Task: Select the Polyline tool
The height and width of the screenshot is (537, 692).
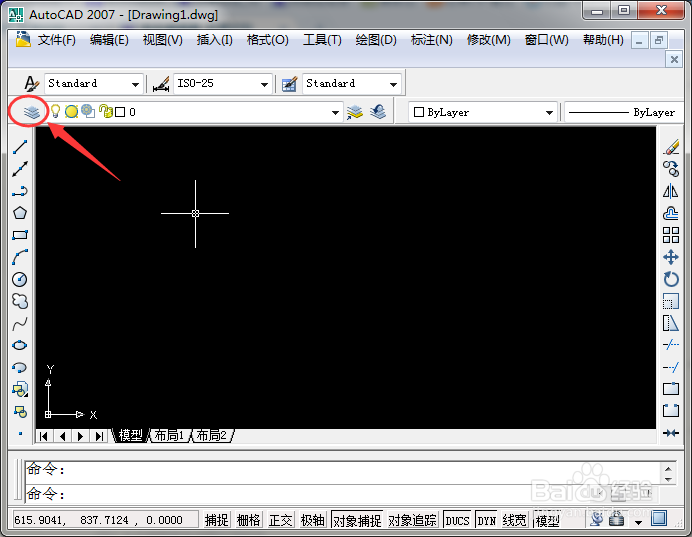Action: pyautogui.click(x=20, y=191)
